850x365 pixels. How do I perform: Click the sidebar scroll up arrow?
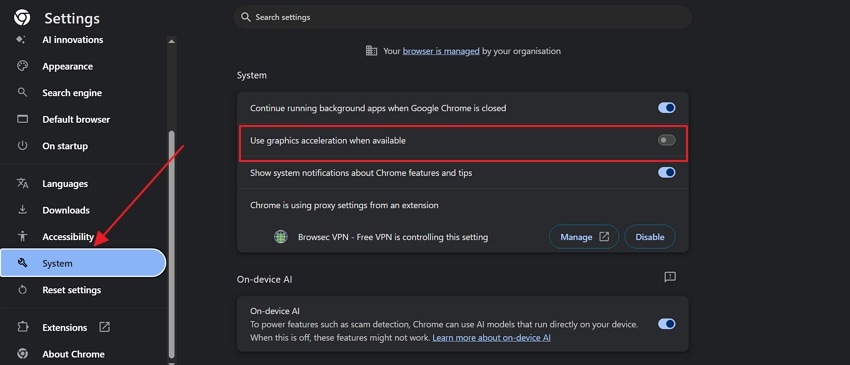click(x=172, y=41)
